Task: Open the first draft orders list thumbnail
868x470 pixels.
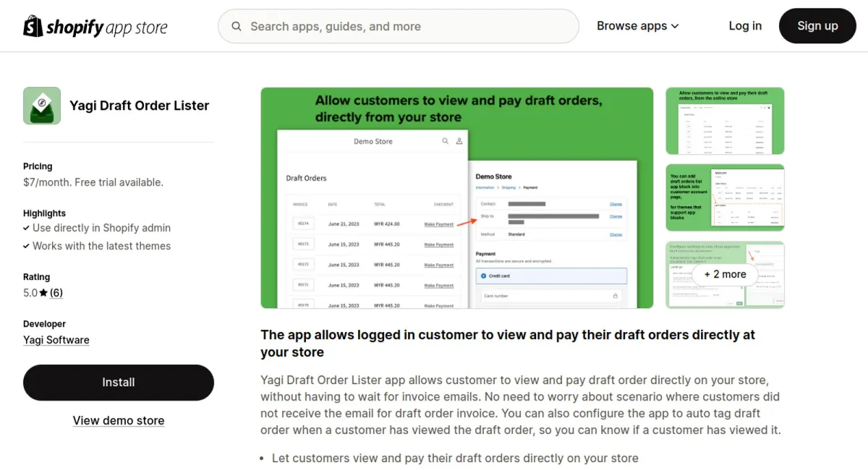Action: (725, 121)
